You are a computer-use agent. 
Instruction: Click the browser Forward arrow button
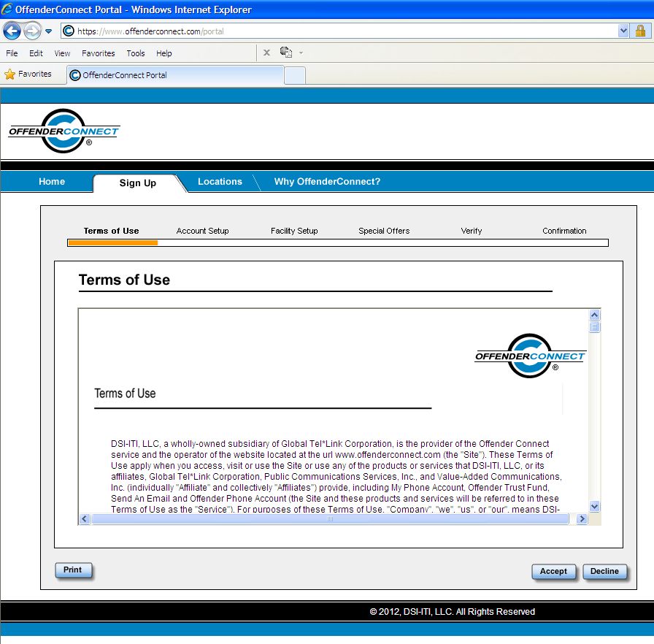click(33, 31)
